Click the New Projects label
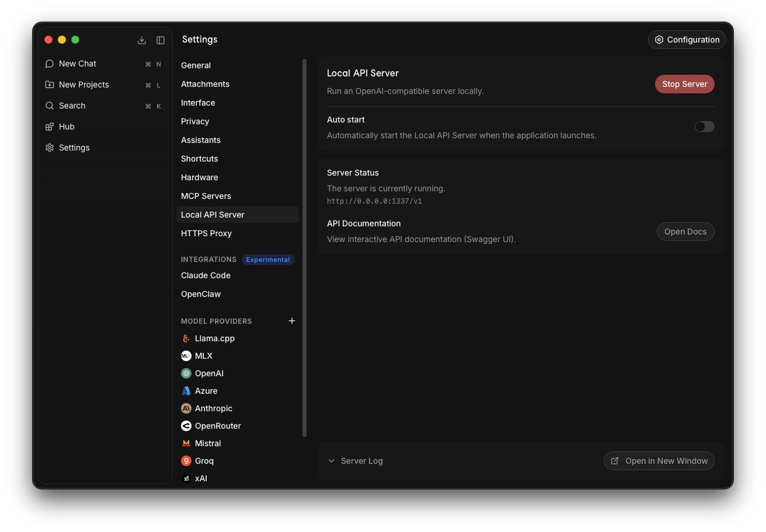This screenshot has width=766, height=532. 84,85
